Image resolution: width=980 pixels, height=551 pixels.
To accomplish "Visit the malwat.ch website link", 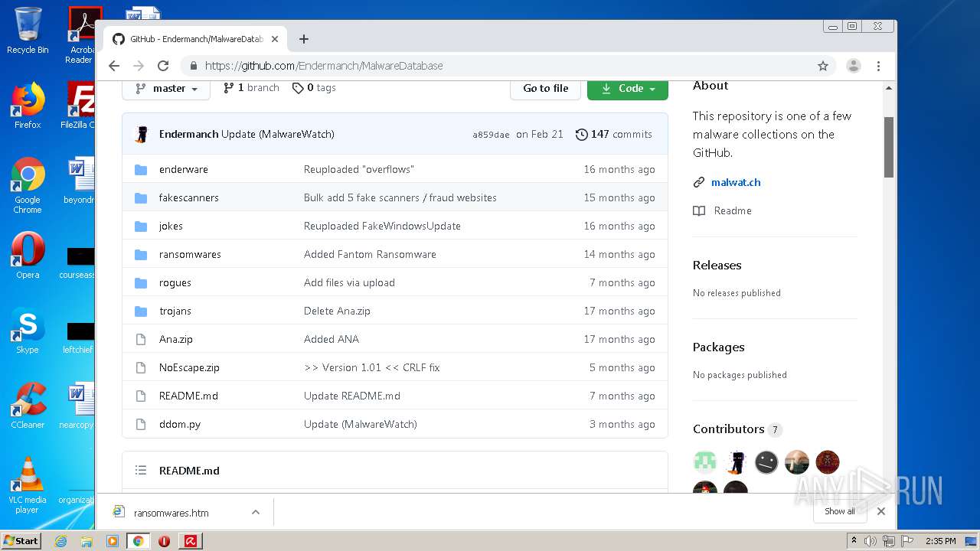I will pyautogui.click(x=736, y=182).
